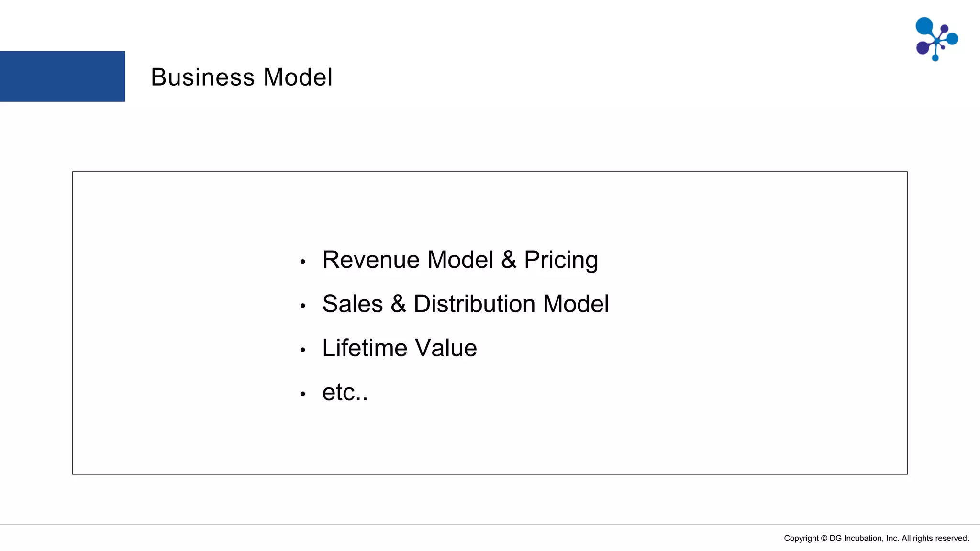Image resolution: width=980 pixels, height=551 pixels.
Task: Click the bullet dot before 'Sales & Distribution Model'
Action: pyautogui.click(x=302, y=306)
